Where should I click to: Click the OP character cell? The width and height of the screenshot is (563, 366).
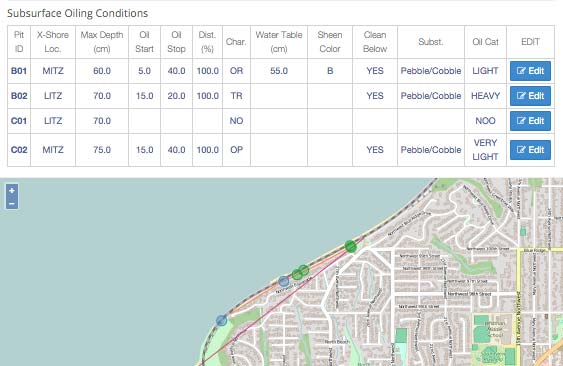point(236,150)
